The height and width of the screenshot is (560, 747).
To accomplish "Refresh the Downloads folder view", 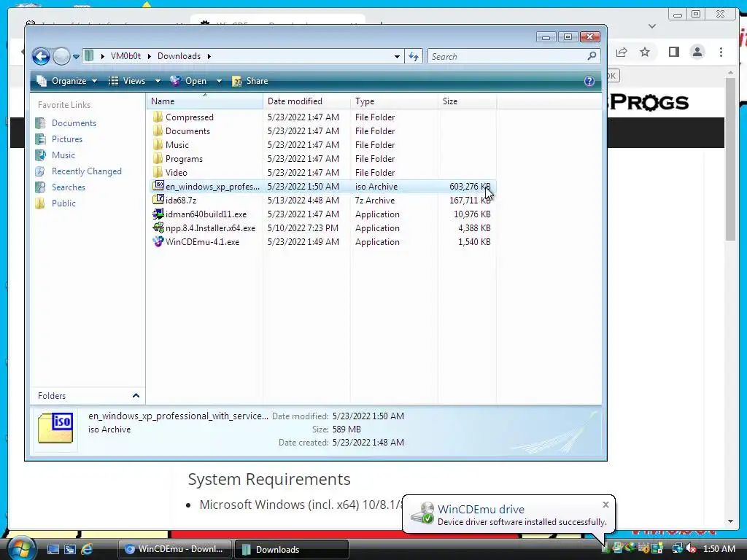I will (414, 57).
